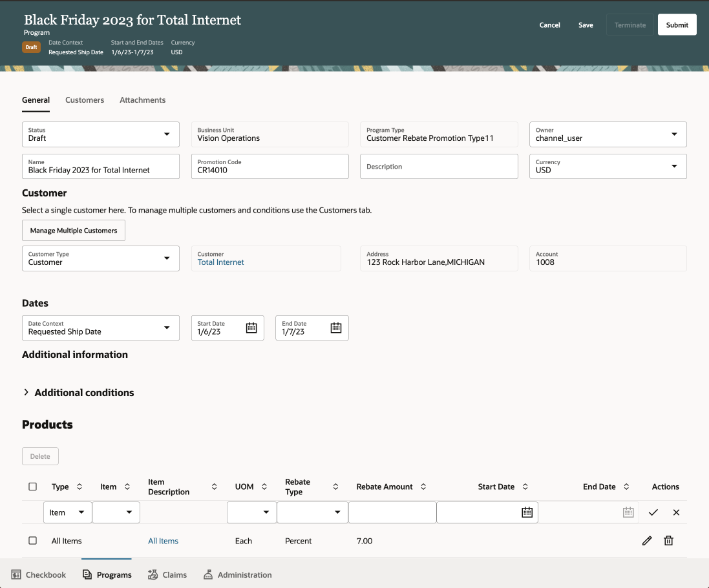Click into the Description field

point(439,167)
